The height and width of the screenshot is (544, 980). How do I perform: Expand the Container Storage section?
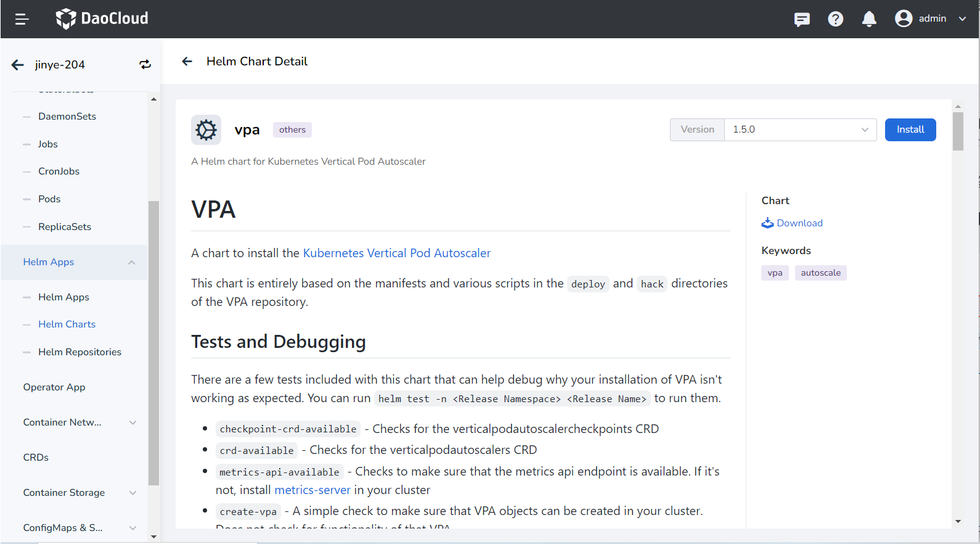pyautogui.click(x=133, y=493)
